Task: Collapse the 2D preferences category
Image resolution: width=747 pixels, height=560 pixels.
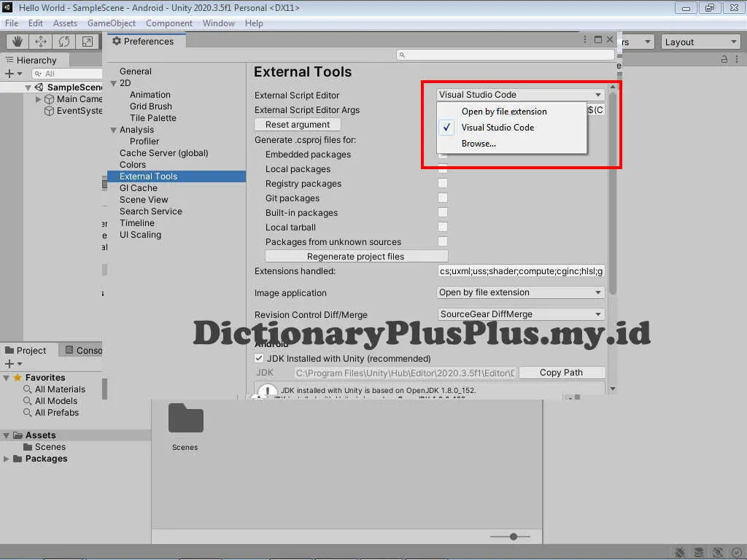Action: pyautogui.click(x=113, y=83)
